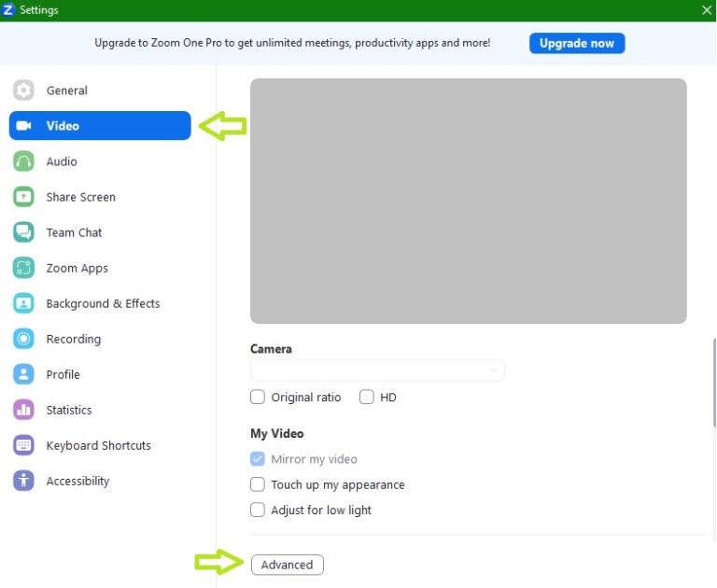The width and height of the screenshot is (717, 588).
Task: Click the Zoom Apps icon
Action: [x=23, y=268]
